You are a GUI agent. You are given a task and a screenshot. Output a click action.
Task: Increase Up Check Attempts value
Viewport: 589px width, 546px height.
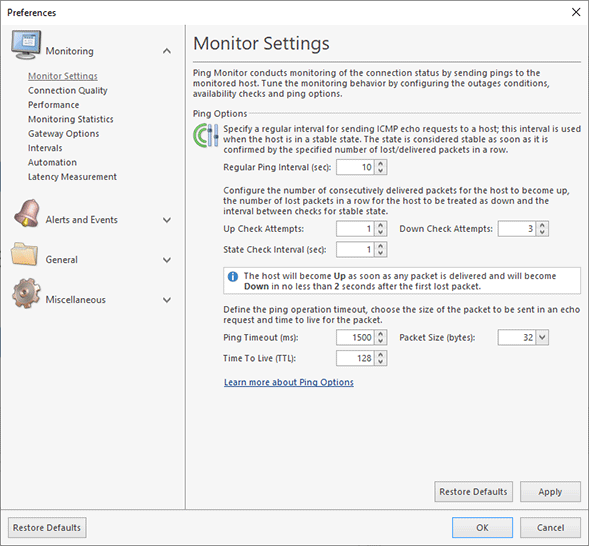[x=381, y=225]
